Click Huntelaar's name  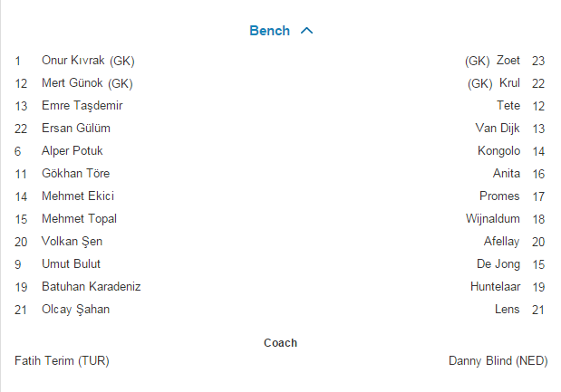tap(495, 287)
